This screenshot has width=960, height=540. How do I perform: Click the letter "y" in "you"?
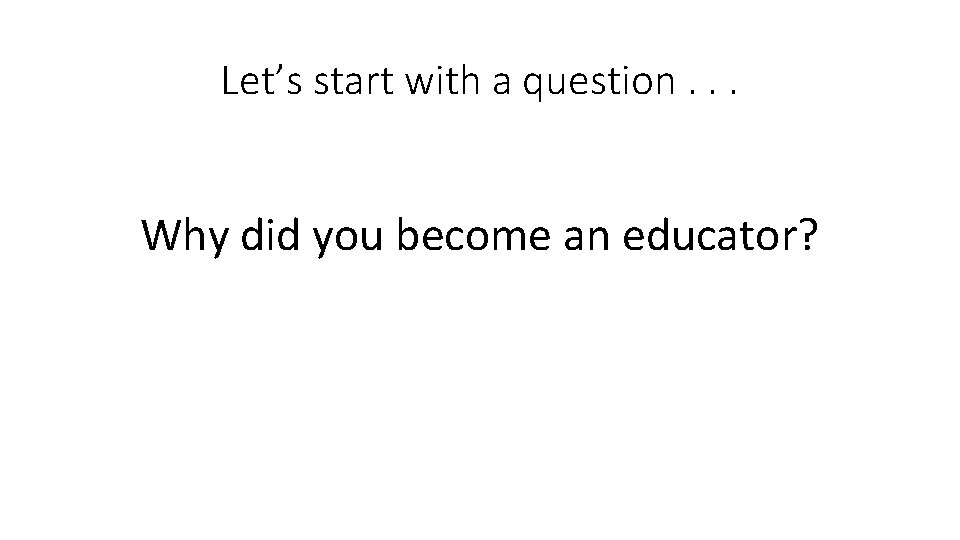(322, 242)
